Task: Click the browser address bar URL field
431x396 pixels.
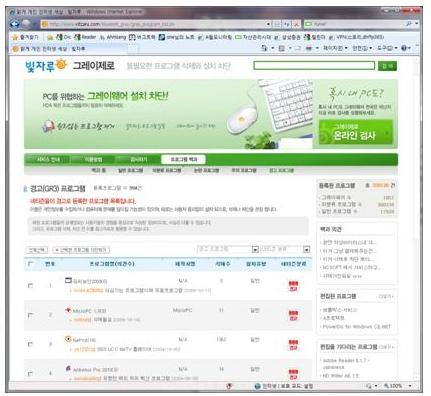Action: click(x=153, y=24)
